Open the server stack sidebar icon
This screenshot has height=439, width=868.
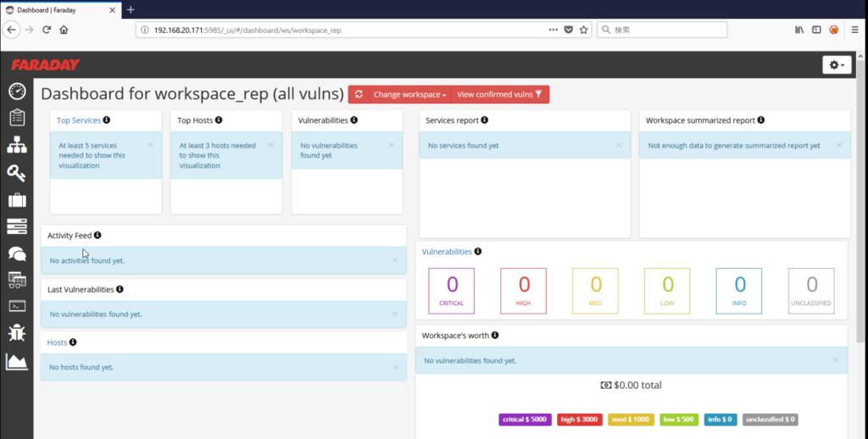[x=17, y=226]
